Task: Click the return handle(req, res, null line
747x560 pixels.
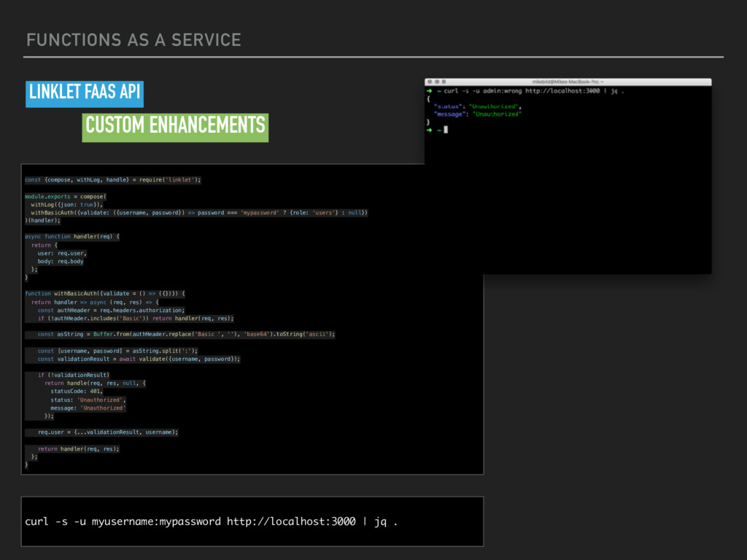Action: [96, 384]
